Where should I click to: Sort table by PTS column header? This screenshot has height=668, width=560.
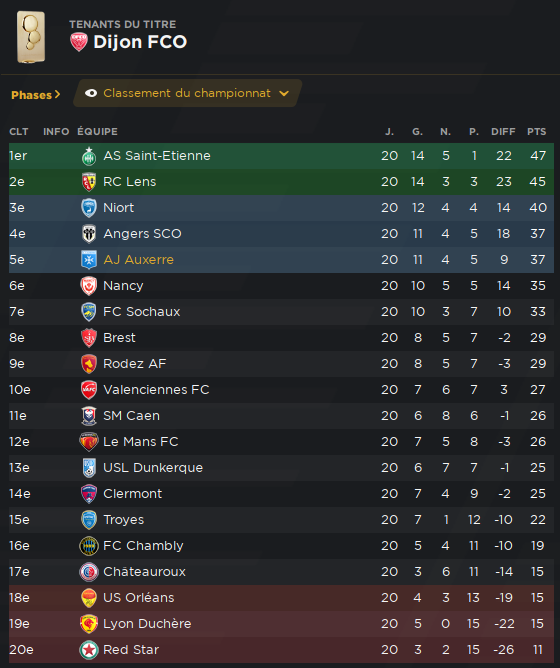click(537, 132)
